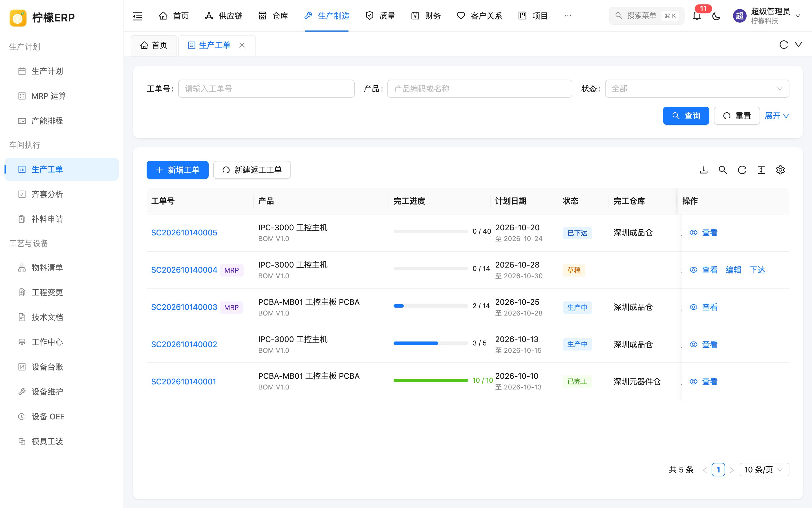This screenshot has width=812, height=508.
Task: Switch to 财务 in the top menu
Action: tap(426, 16)
